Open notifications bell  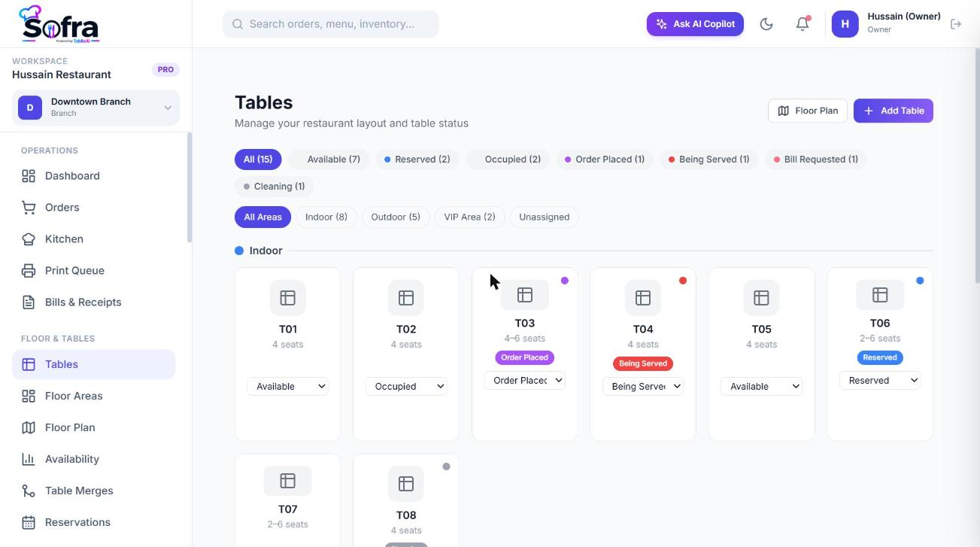coord(803,24)
